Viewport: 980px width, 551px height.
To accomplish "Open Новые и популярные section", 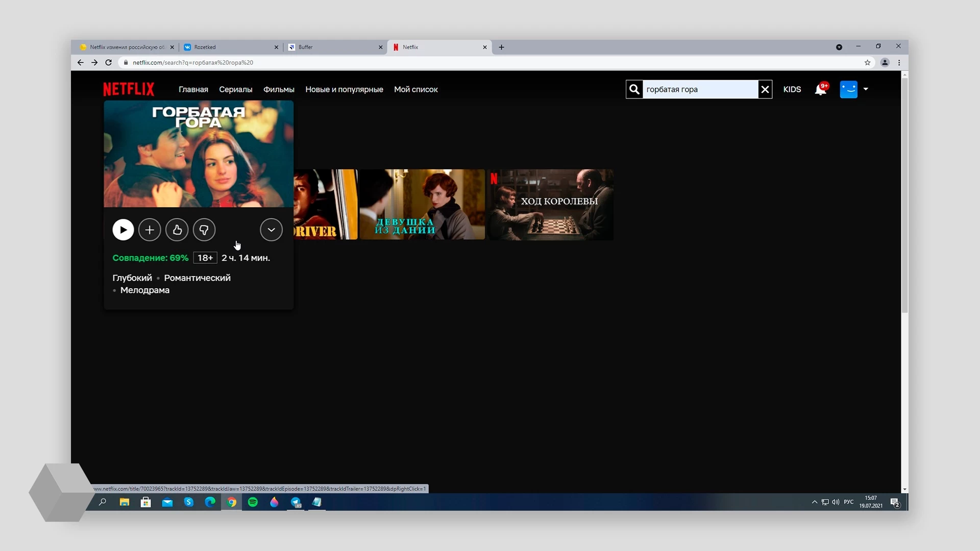I will pos(344,89).
